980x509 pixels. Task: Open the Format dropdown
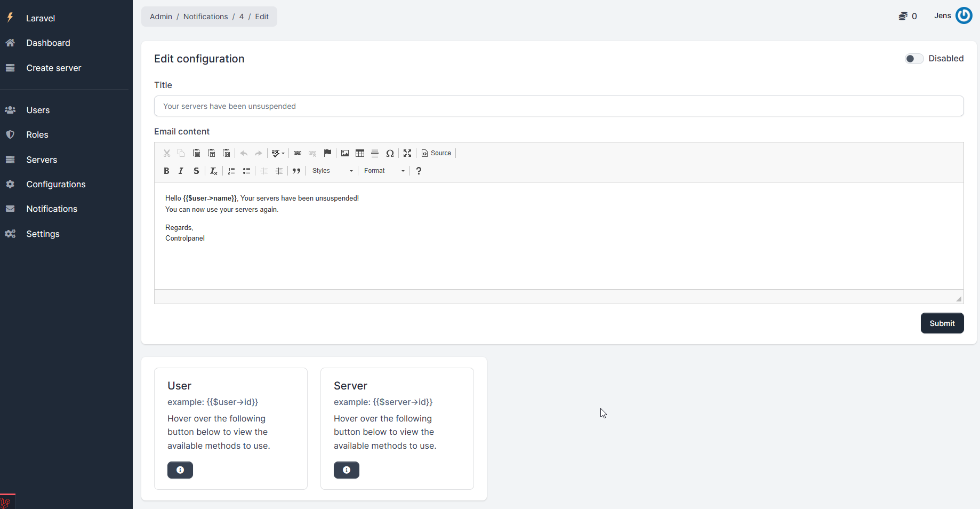click(x=384, y=171)
